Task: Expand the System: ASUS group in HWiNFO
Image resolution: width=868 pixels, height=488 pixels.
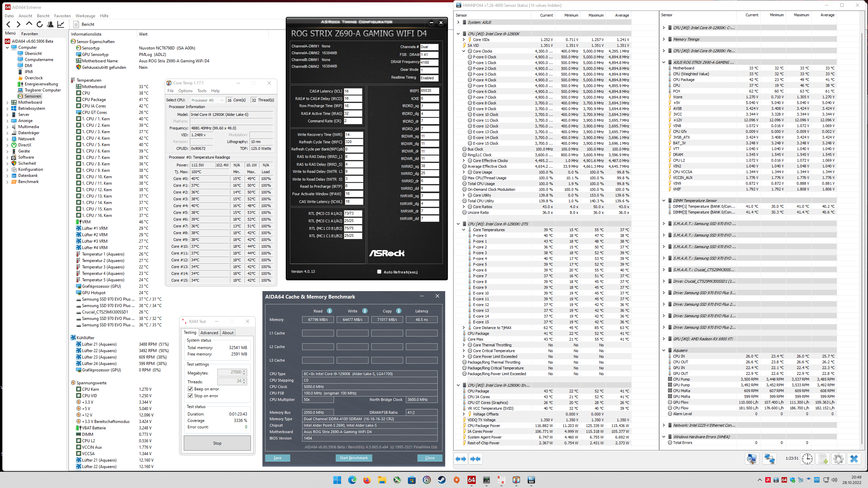Action: pyautogui.click(x=458, y=22)
